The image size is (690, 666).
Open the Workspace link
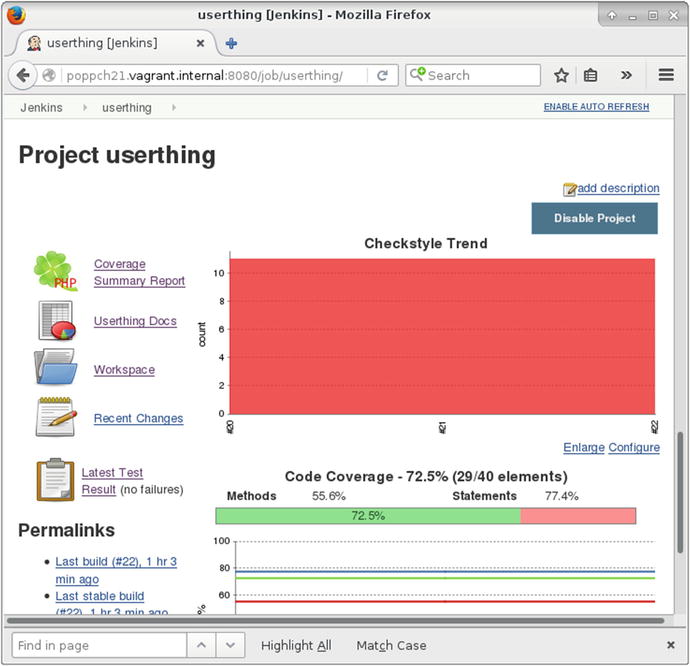[124, 369]
